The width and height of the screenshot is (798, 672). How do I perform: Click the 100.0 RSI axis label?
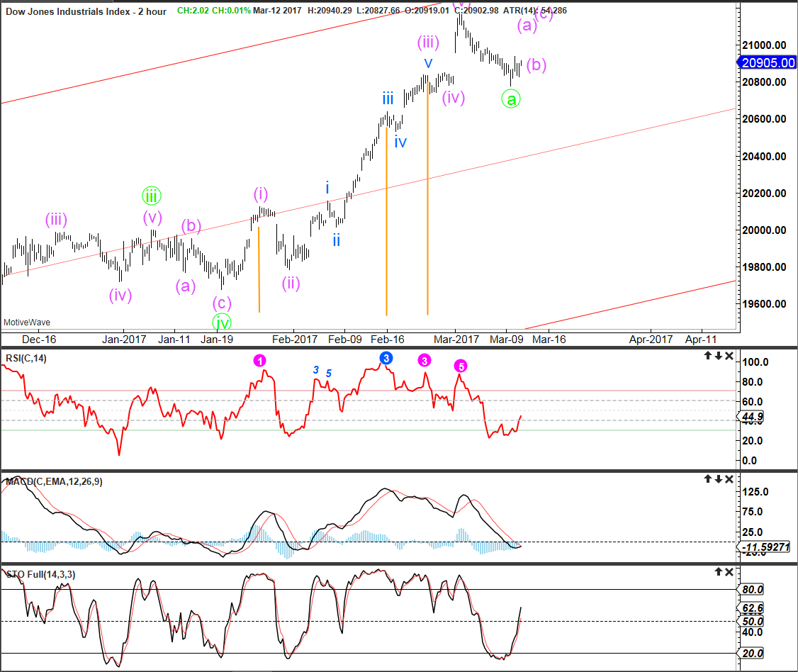click(755, 362)
